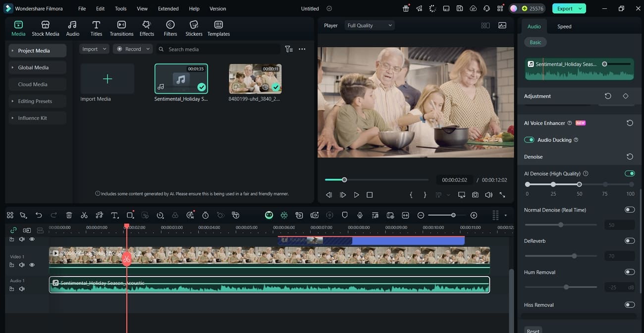Open the Tools menu

pos(120,8)
